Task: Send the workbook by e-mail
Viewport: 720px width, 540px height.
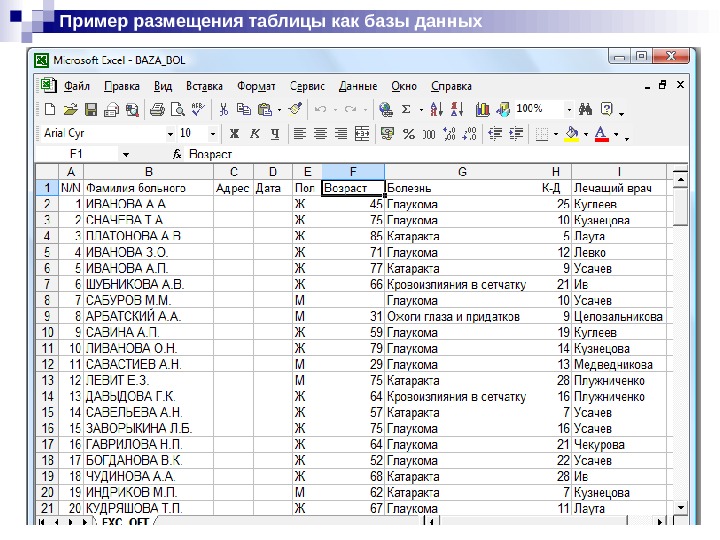Action: (x=112, y=109)
